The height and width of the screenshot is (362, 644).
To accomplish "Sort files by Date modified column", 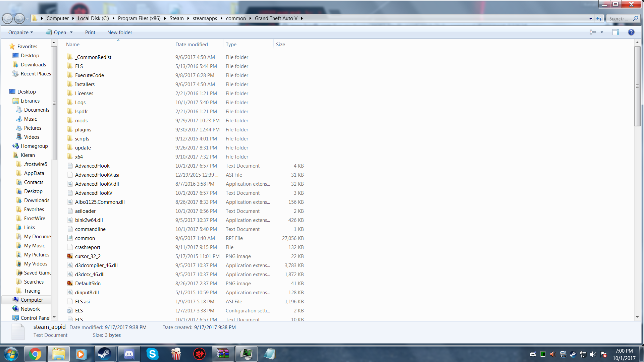I will coord(192,44).
